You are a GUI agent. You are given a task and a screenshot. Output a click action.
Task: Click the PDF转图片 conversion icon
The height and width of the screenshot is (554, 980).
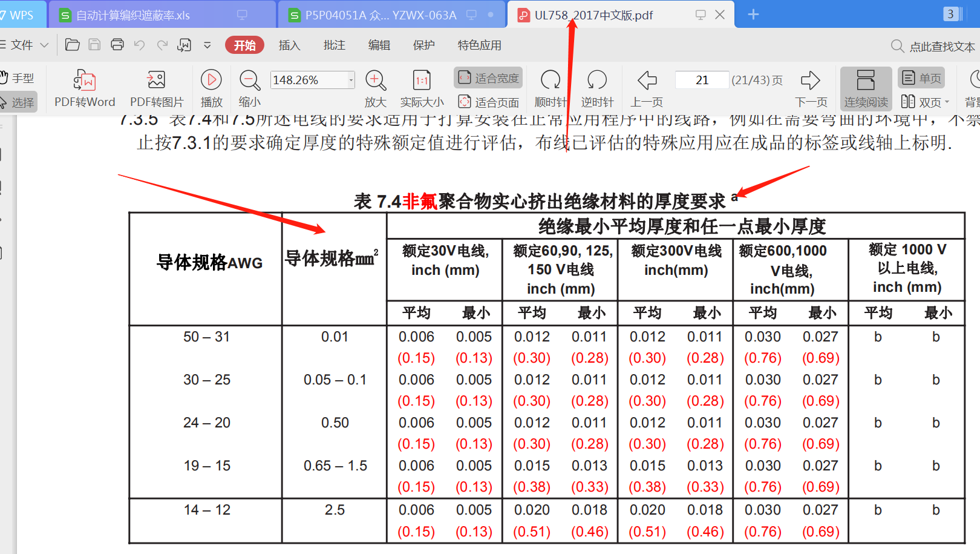click(x=156, y=81)
